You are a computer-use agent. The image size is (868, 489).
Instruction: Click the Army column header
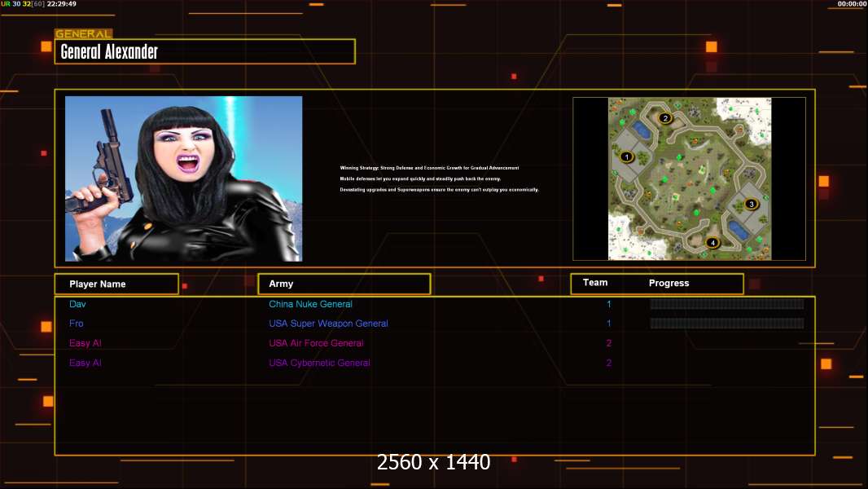pyautogui.click(x=344, y=284)
